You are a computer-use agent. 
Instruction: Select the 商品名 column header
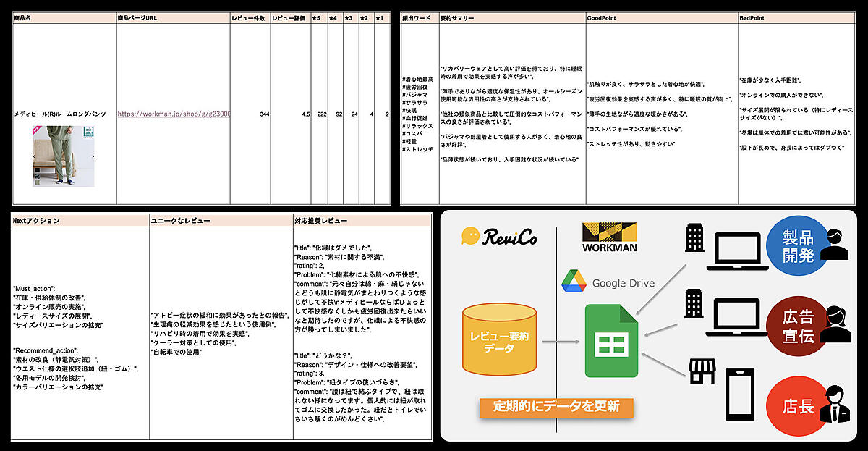[x=26, y=17]
